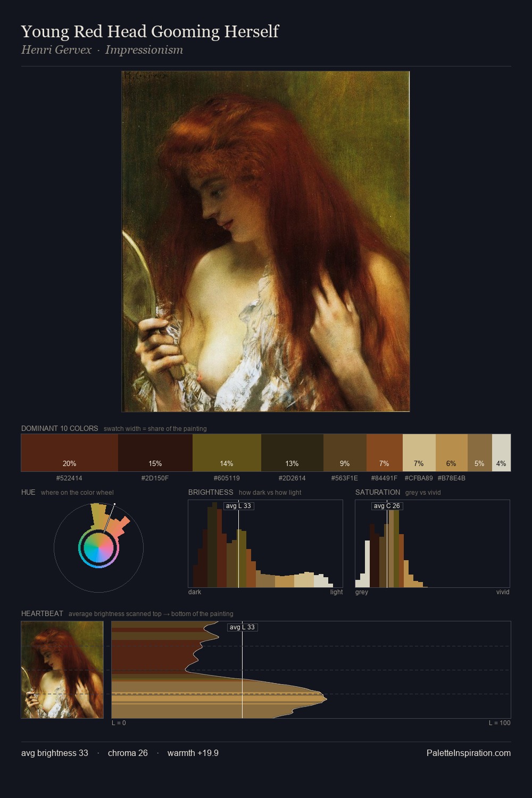Image resolution: width=532 pixels, height=798 pixels.
Task: Select hex code #84491F
Action: click(384, 478)
